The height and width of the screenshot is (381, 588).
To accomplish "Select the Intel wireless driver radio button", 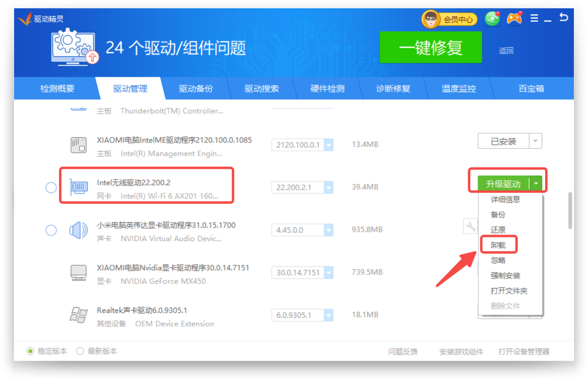I will click(51, 187).
